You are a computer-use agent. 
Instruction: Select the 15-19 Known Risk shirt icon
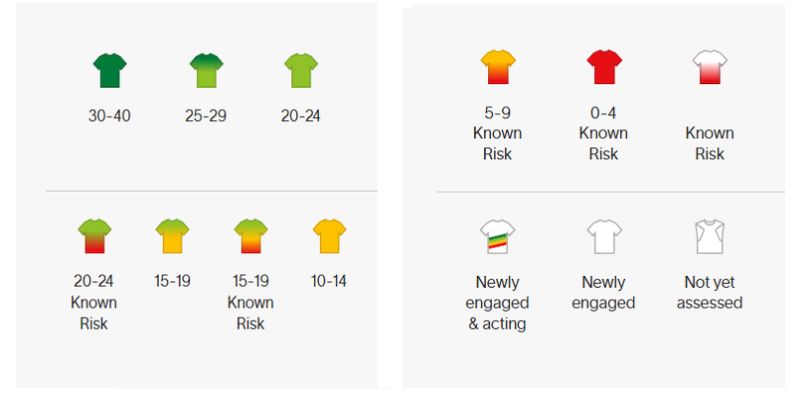251,236
